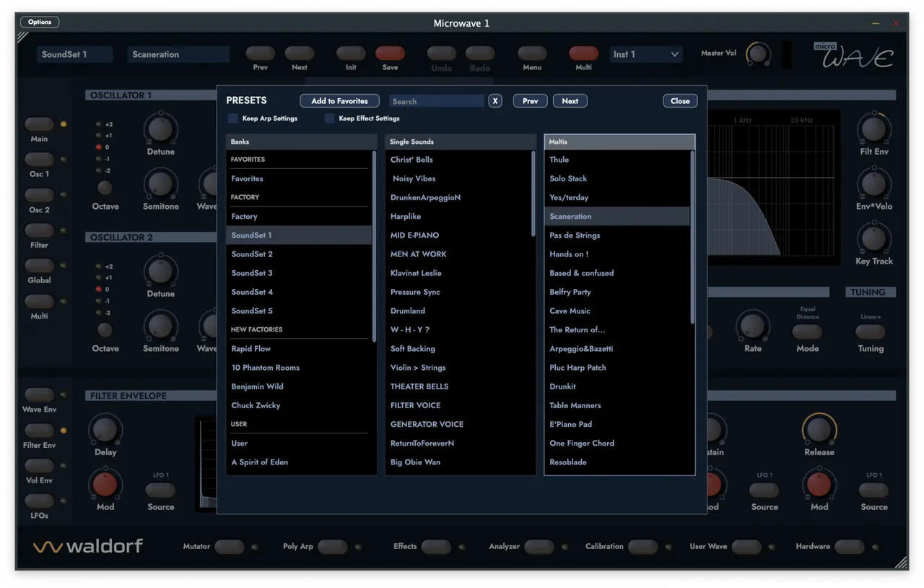Select the Main page button
924x588 pixels.
[x=39, y=124]
